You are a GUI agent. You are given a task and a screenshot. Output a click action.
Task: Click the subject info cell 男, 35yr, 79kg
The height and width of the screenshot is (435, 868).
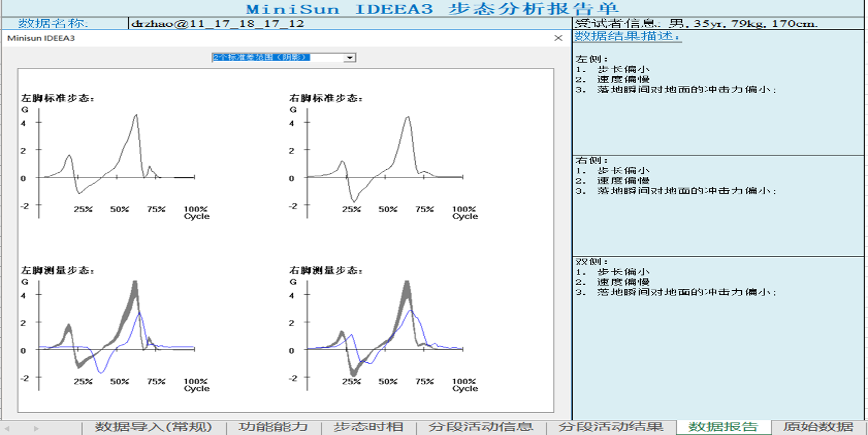(720, 23)
